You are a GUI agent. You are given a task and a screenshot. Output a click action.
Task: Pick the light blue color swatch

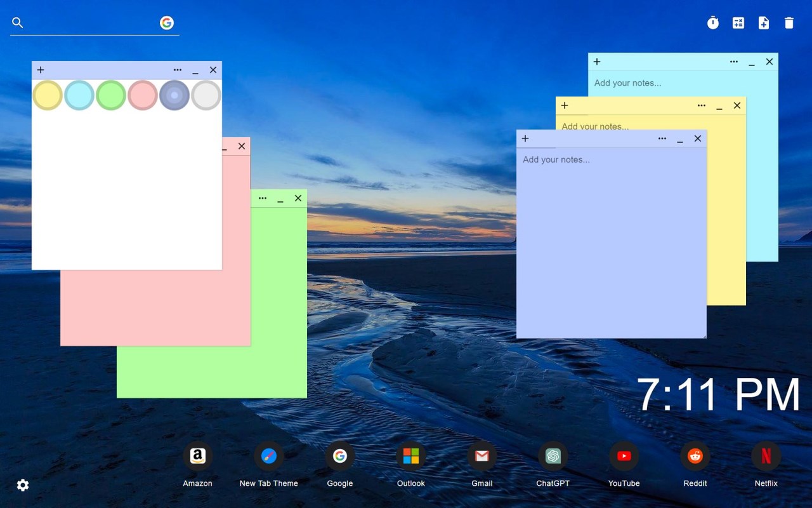pyautogui.click(x=79, y=95)
